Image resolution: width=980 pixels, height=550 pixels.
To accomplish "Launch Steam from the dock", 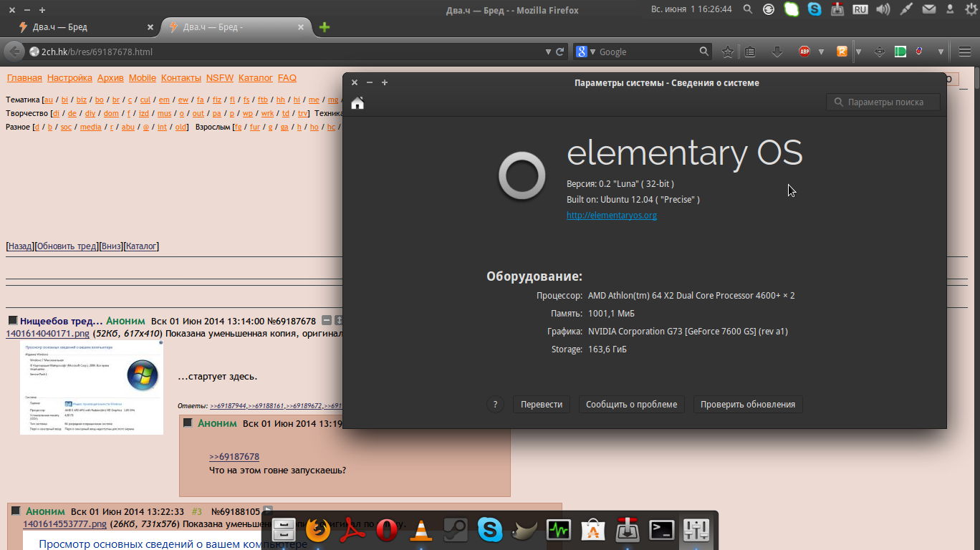I will pyautogui.click(x=455, y=530).
